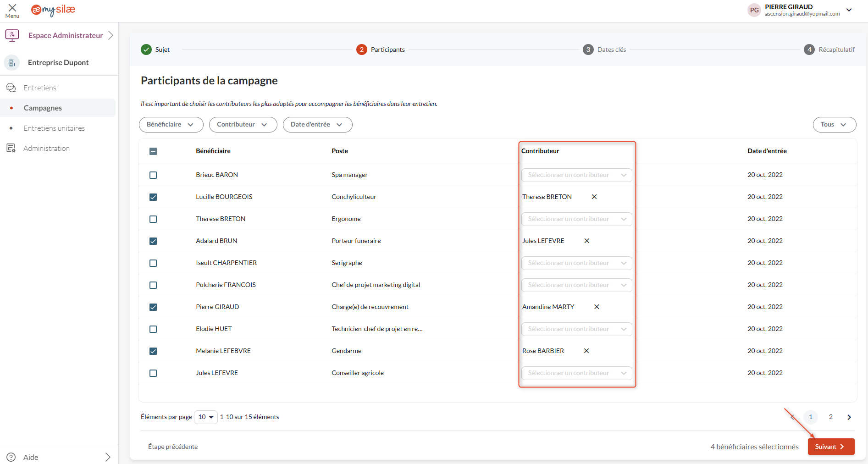Viewport: 868px width, 464px height.
Task: Check the Therese BRETON beneficiary checkbox
Action: (153, 219)
